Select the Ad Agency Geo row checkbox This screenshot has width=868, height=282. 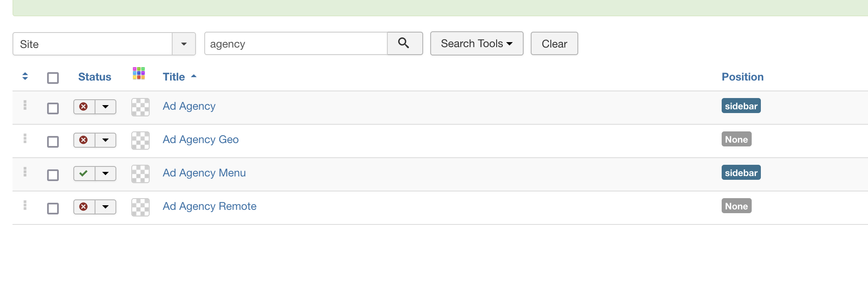pos(53,142)
